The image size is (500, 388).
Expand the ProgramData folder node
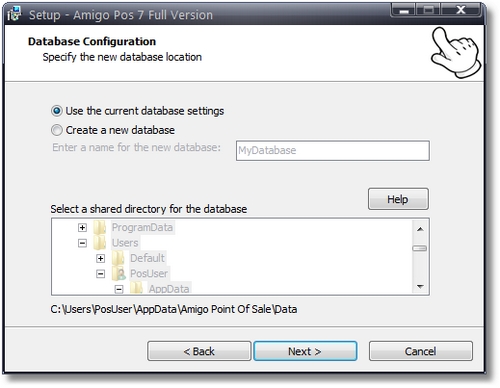[82, 227]
